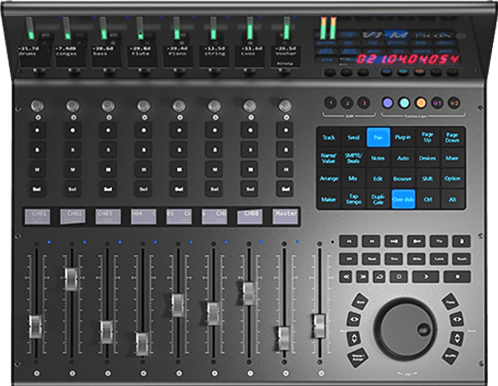Click the Edit button

[x=378, y=179]
